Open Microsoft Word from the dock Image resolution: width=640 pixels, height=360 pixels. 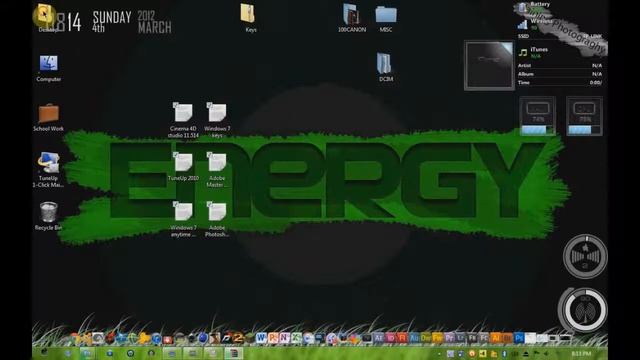tap(261, 338)
